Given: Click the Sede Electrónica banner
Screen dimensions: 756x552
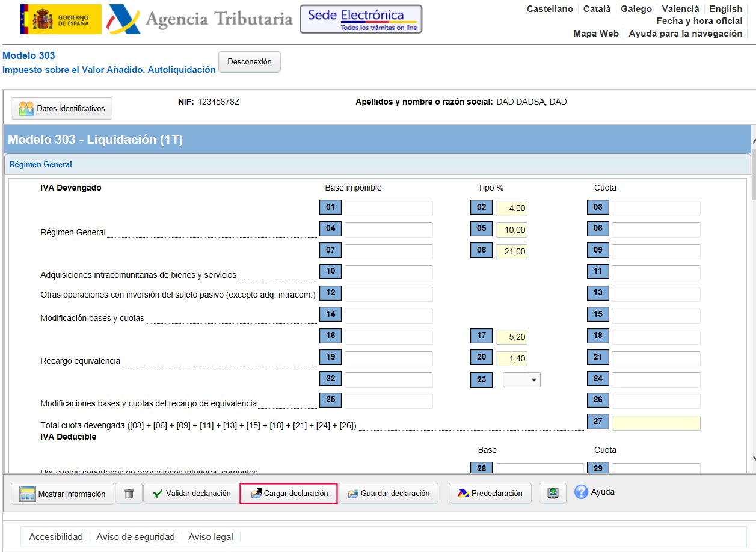Looking at the screenshot, I should coord(361,19).
